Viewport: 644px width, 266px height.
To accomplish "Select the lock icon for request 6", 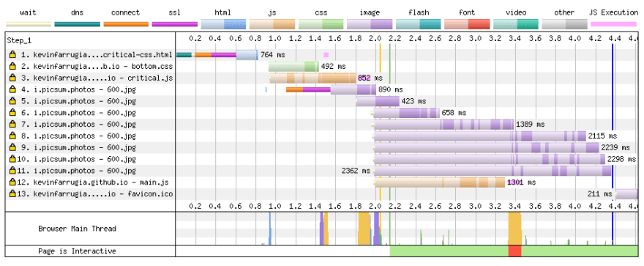I will click(12, 113).
